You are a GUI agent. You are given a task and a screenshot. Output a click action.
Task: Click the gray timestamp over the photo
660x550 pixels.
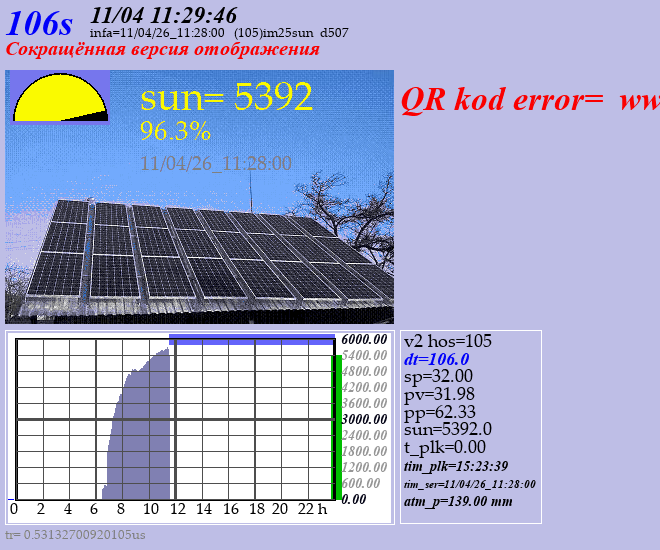point(216,163)
